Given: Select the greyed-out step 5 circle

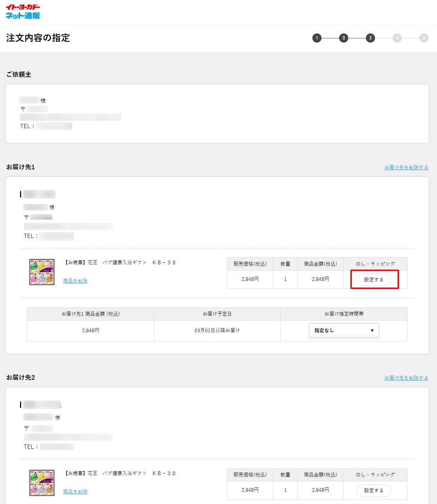Looking at the screenshot, I should point(424,38).
